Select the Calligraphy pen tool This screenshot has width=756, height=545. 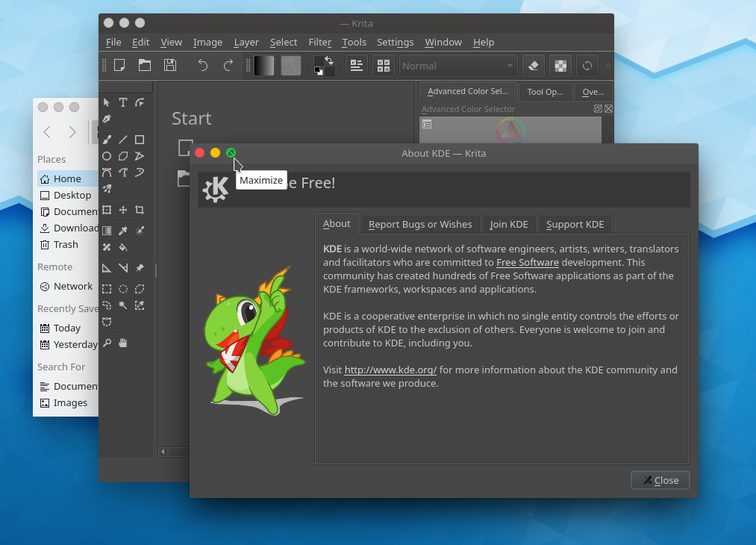[107, 119]
